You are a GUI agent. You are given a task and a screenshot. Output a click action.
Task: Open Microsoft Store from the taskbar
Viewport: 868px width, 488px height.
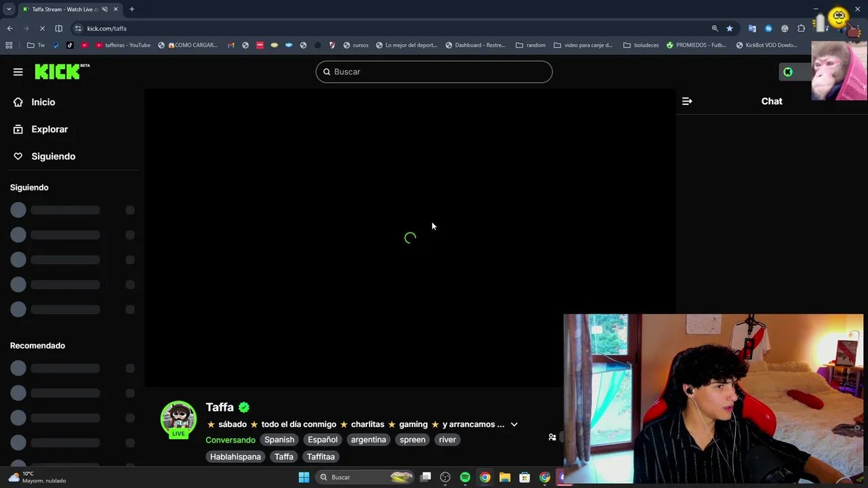coord(524,477)
